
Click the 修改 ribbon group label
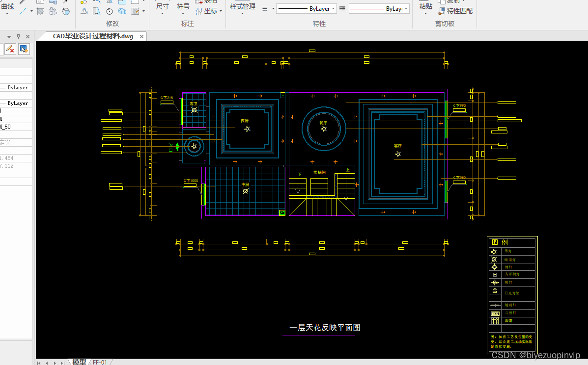click(x=112, y=24)
